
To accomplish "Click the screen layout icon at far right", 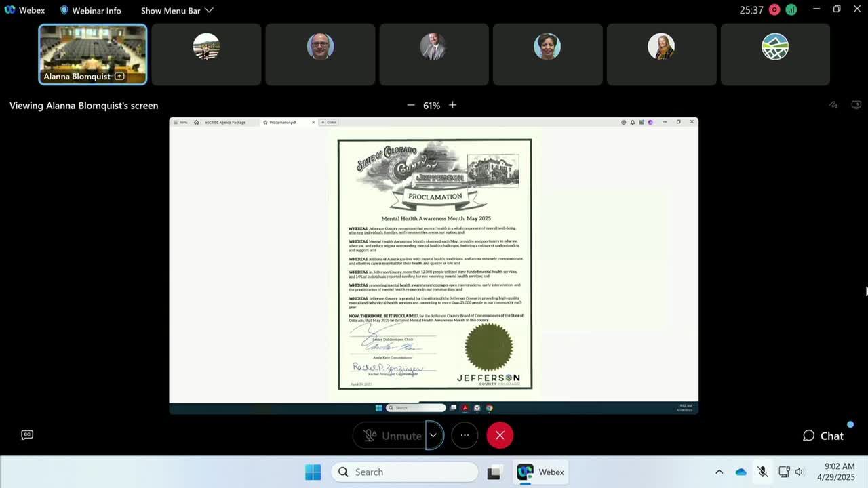I will point(856,105).
